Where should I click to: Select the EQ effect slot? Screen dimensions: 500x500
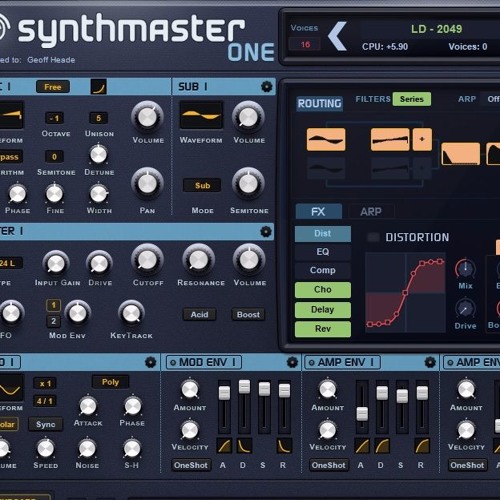323,252
